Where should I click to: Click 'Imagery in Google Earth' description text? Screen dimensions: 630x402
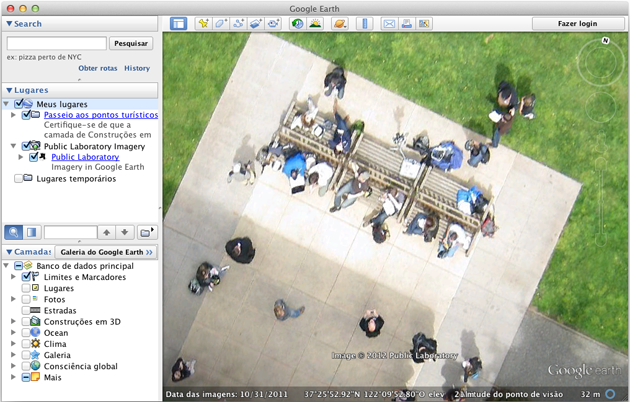pos(98,167)
